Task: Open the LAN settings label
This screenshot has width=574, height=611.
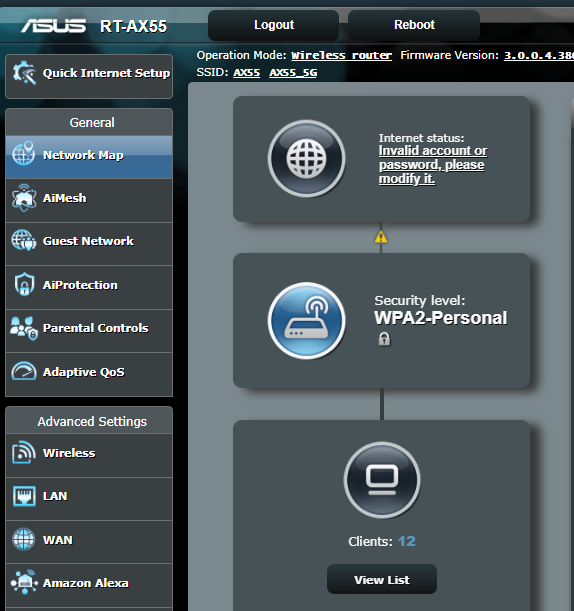Action: click(55, 496)
